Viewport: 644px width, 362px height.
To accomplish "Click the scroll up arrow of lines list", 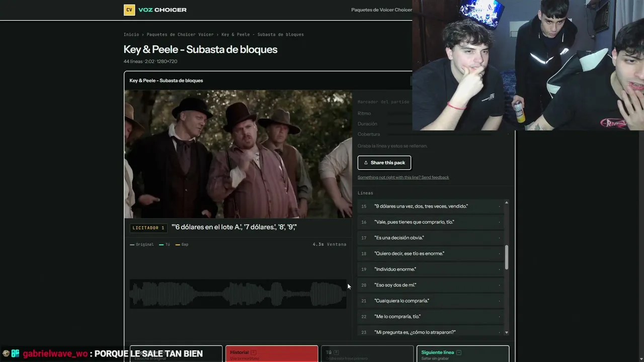I will click(x=506, y=203).
